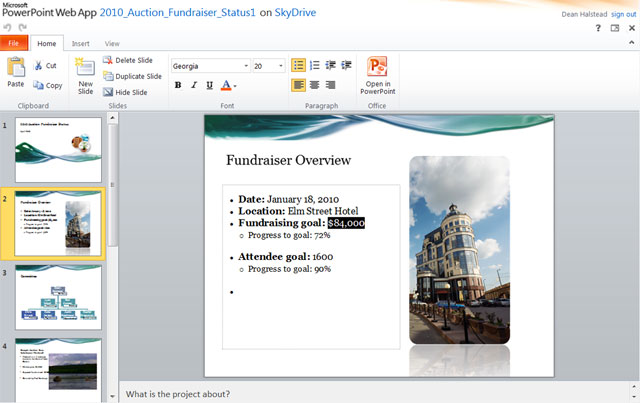Click the Paste icon in Clipboard group
640x403 pixels.
click(x=16, y=72)
